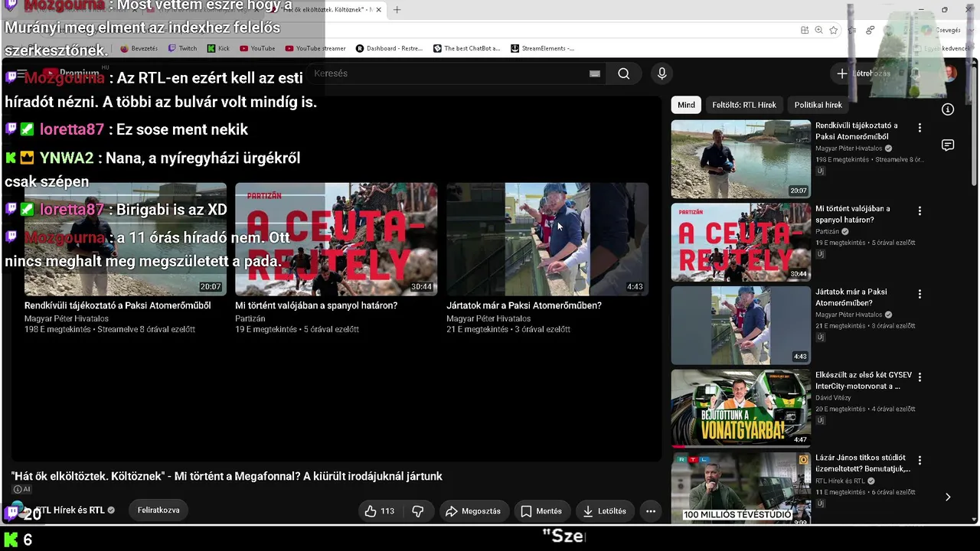Open 100 milliós tévéstúdió thumbnail
This screenshot has width=980, height=551.
(740, 487)
